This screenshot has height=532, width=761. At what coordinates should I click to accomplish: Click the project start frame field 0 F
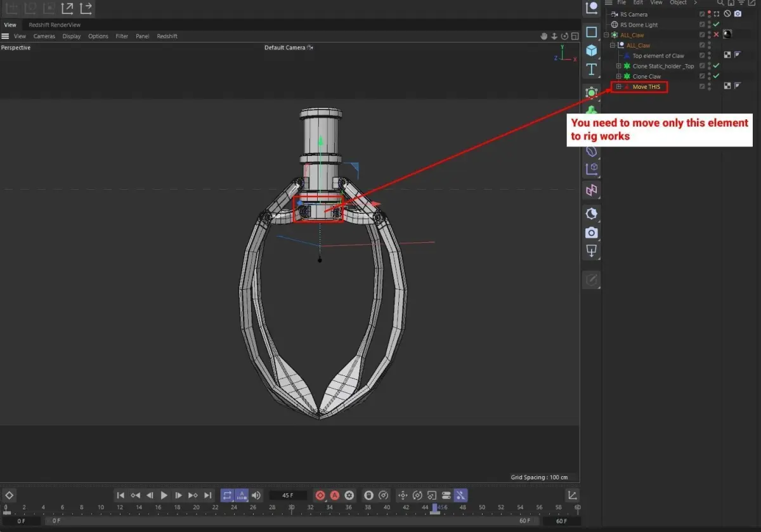[22, 521]
